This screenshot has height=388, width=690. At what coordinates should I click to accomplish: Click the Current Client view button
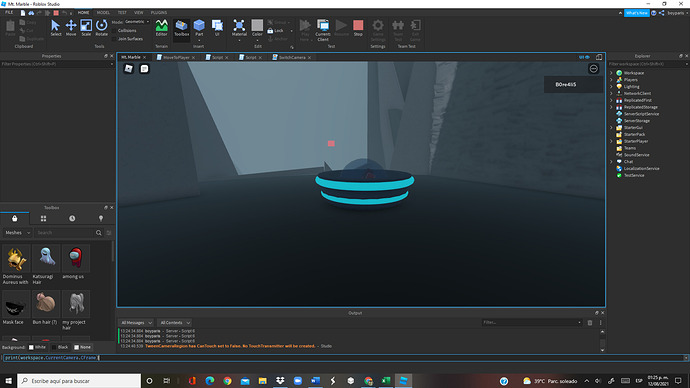[x=323, y=30]
